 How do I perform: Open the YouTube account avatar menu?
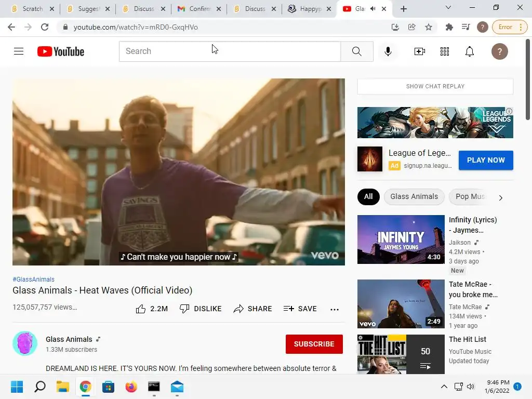499,51
